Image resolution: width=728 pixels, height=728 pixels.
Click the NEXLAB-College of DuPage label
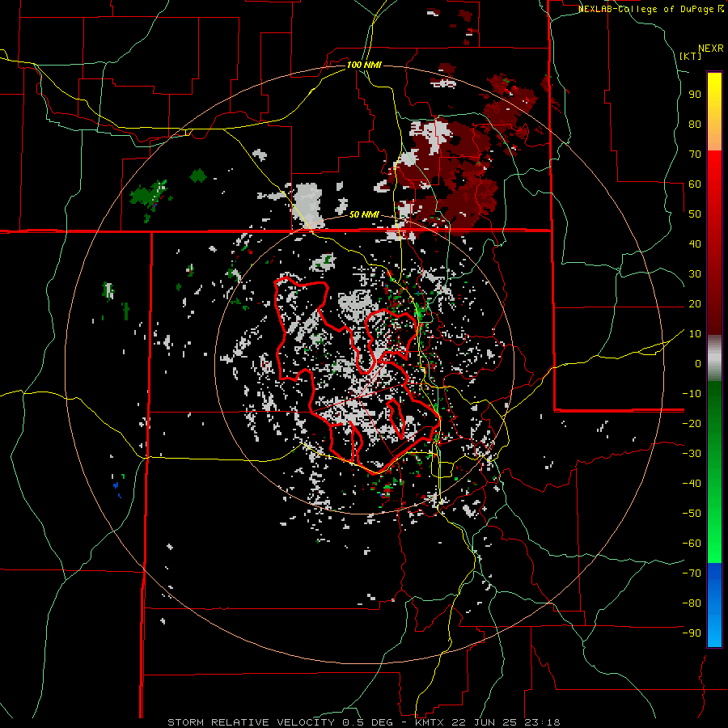pyautogui.click(x=650, y=9)
